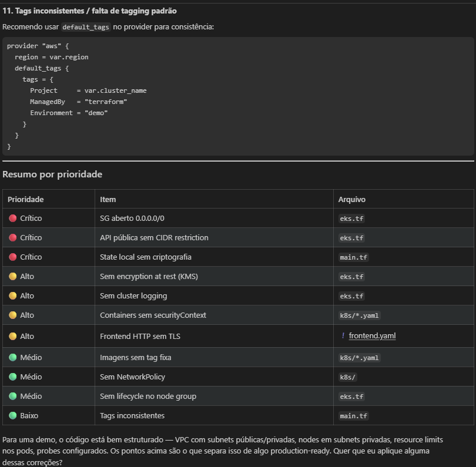Click the yellow circle in the cluster logging row
This screenshot has width=476, height=467.
coord(13,296)
